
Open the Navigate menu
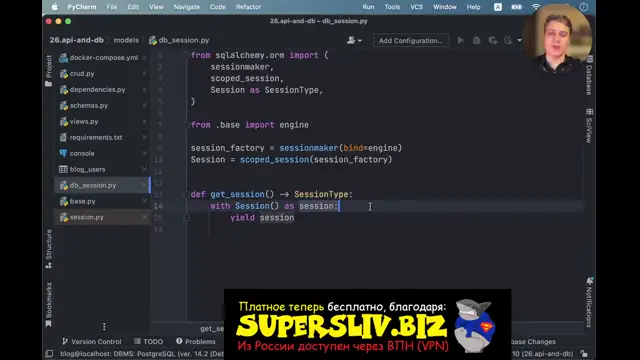[187, 7]
